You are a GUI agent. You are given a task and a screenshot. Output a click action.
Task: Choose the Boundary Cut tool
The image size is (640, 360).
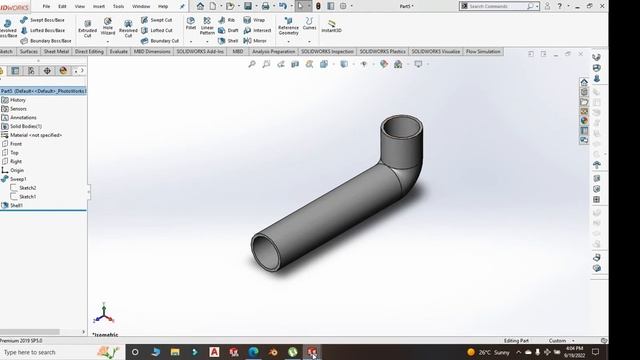pyautogui.click(x=160, y=41)
